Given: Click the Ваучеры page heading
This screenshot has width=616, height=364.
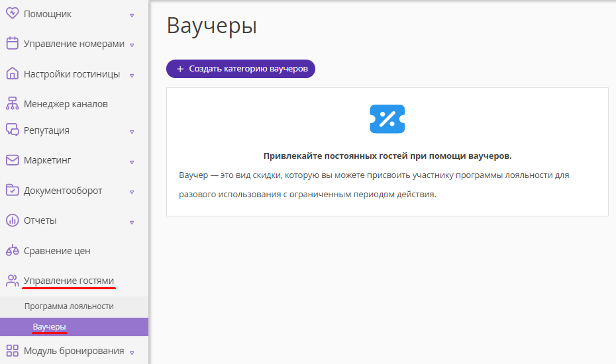Looking at the screenshot, I should [212, 26].
